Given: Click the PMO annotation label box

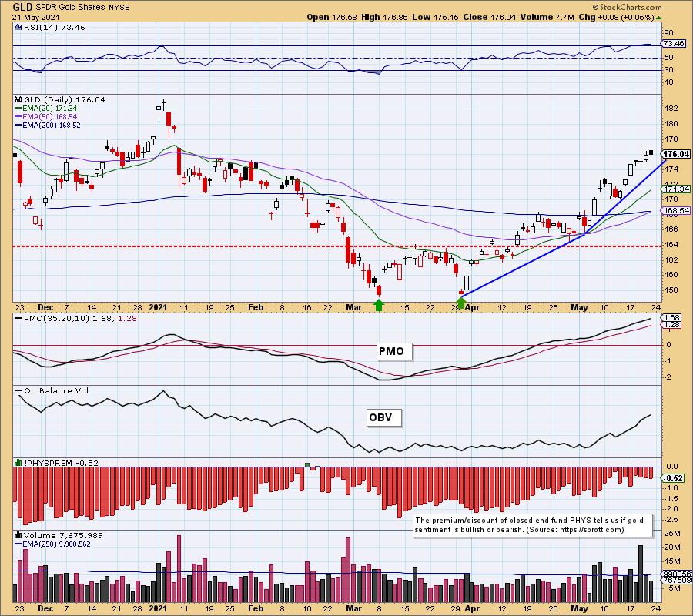Looking at the screenshot, I should coord(390,351).
